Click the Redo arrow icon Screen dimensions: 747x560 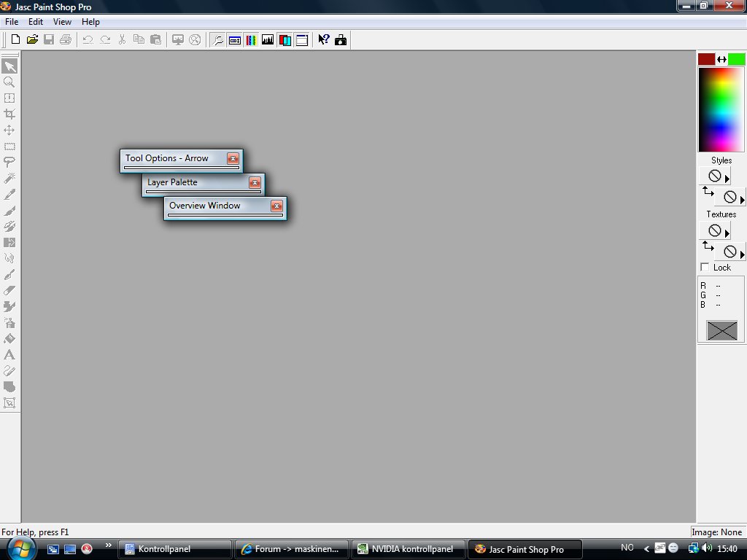coord(105,39)
